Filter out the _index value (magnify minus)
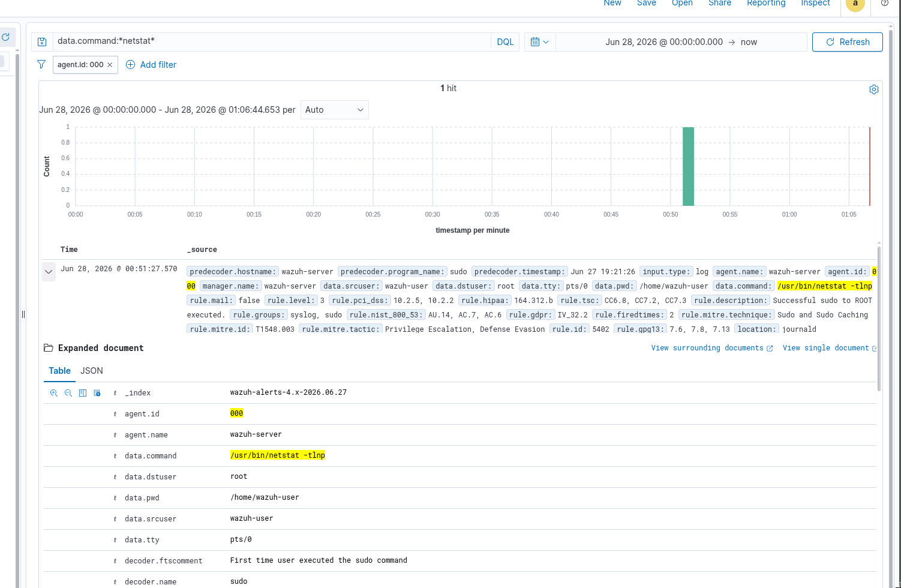Screen dimensions: 901x588 (x=68, y=393)
